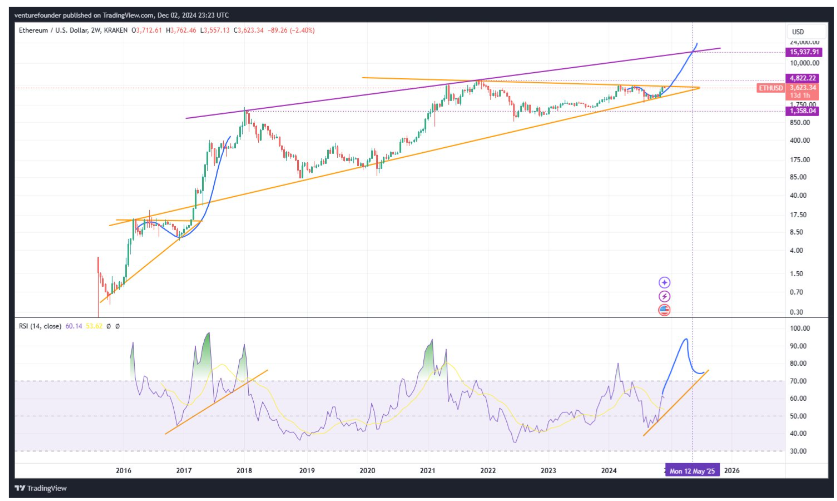837x501 pixels.
Task: Click the venturefounder published header text
Action: point(122,15)
